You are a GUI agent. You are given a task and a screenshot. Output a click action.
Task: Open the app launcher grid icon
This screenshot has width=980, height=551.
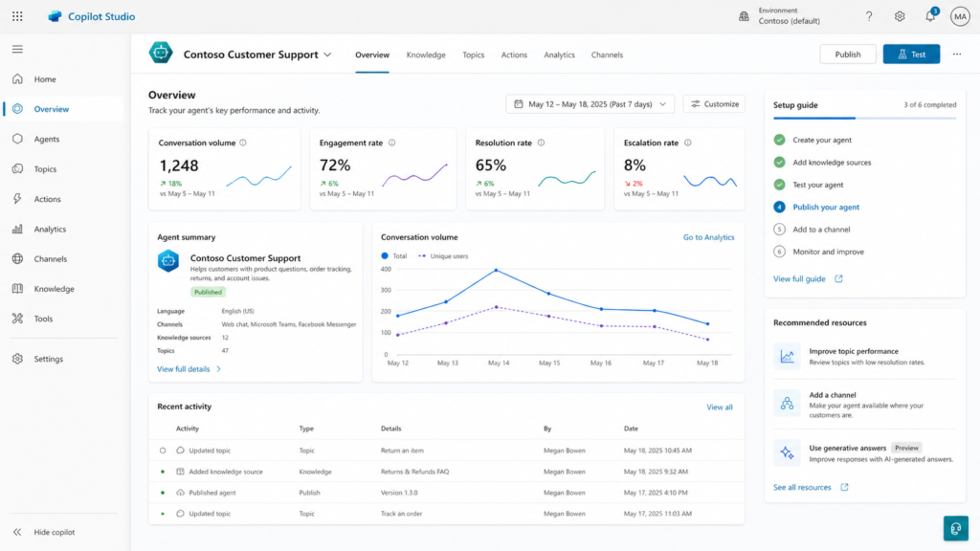17,17
